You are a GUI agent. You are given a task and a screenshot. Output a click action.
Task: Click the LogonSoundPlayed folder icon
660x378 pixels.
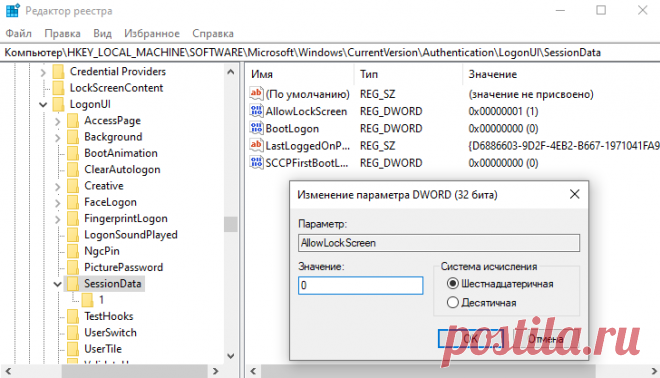coord(73,235)
